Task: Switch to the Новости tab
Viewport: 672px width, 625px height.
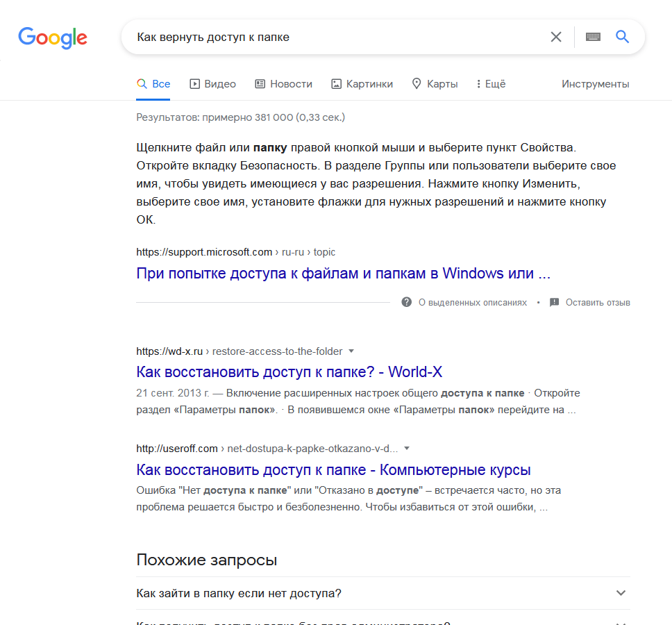Action: tap(283, 84)
